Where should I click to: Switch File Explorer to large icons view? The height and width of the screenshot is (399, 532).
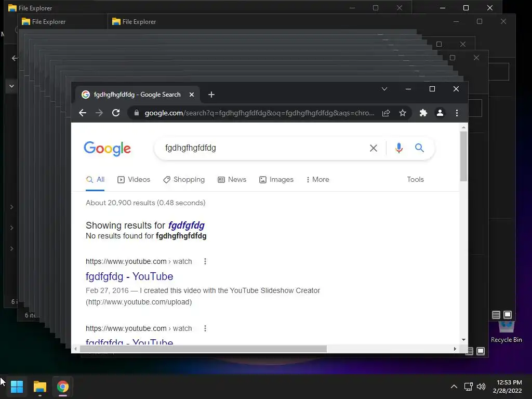[508, 315]
